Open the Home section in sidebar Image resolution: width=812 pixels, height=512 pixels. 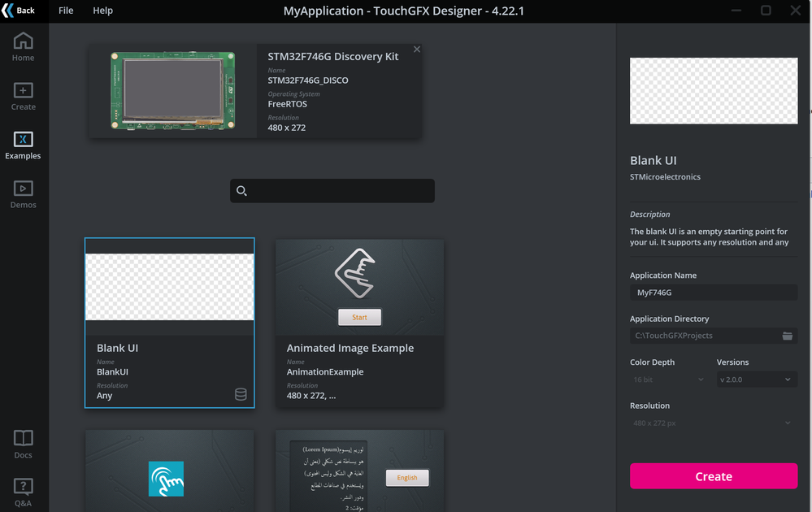24,47
